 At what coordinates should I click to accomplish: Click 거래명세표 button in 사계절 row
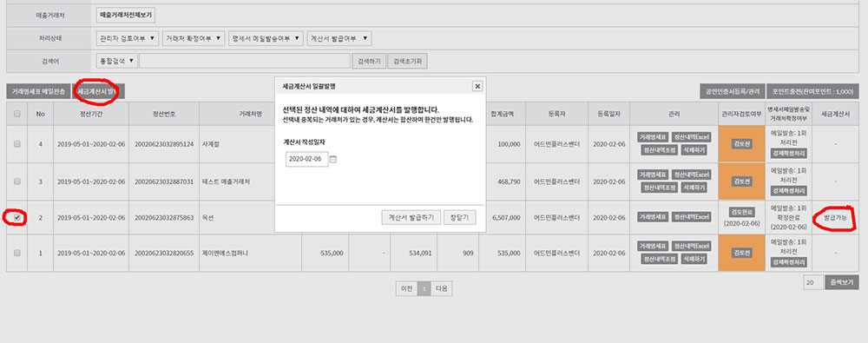pyautogui.click(x=652, y=137)
